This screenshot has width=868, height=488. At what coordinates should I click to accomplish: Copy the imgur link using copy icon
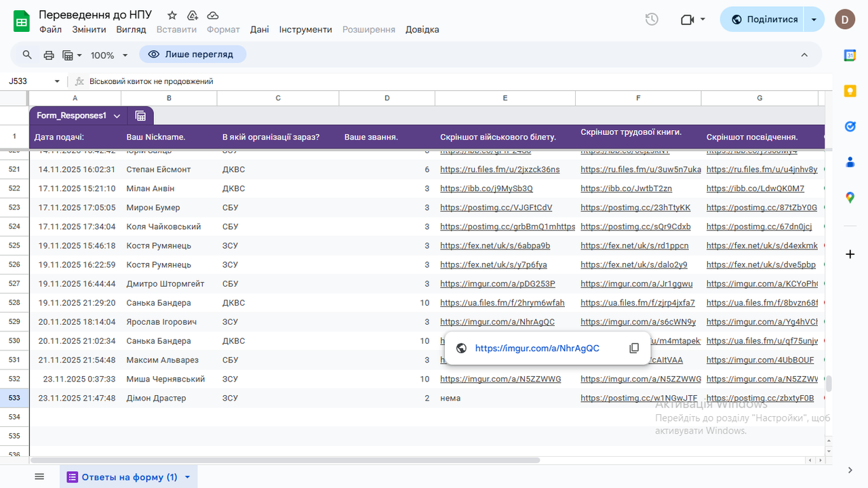pos(634,348)
